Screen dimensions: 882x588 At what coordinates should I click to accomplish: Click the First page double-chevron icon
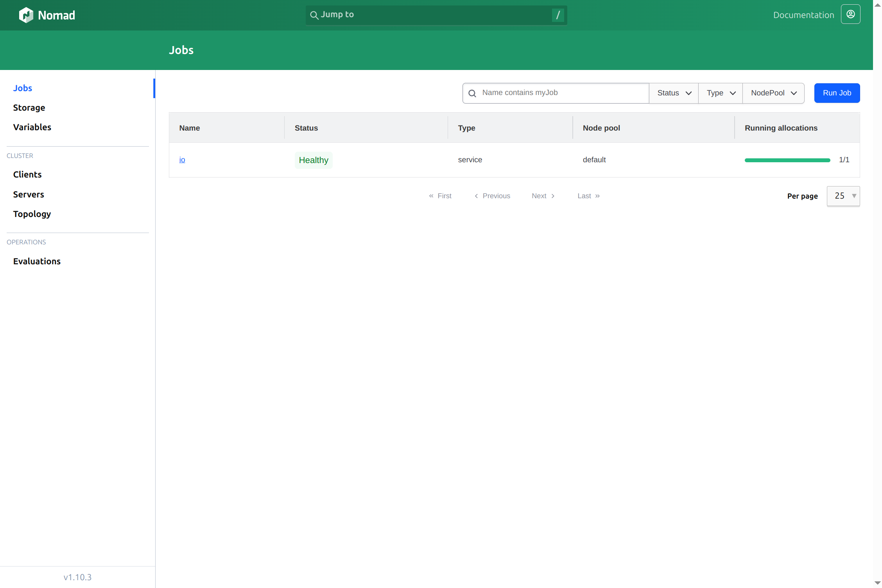431,196
